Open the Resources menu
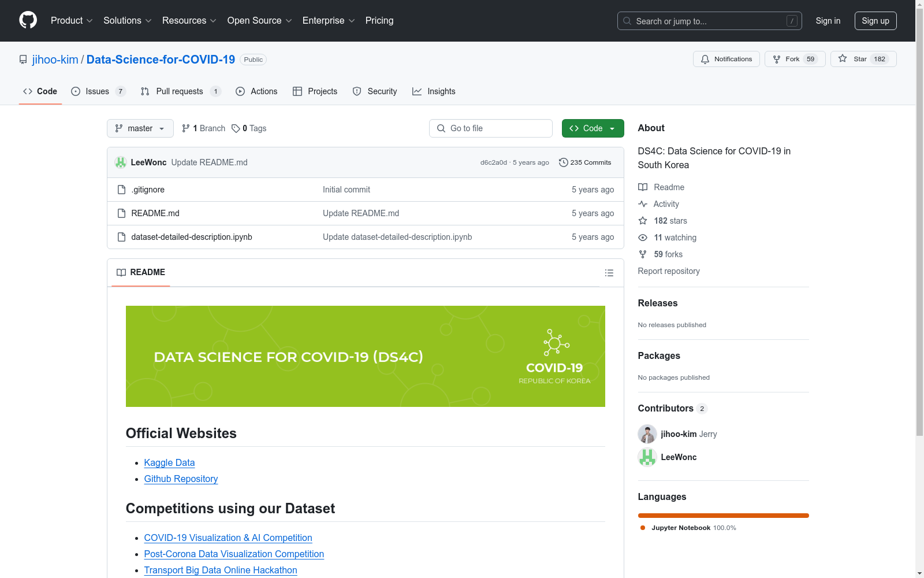Viewport: 924px width, 578px height. pyautogui.click(x=189, y=21)
